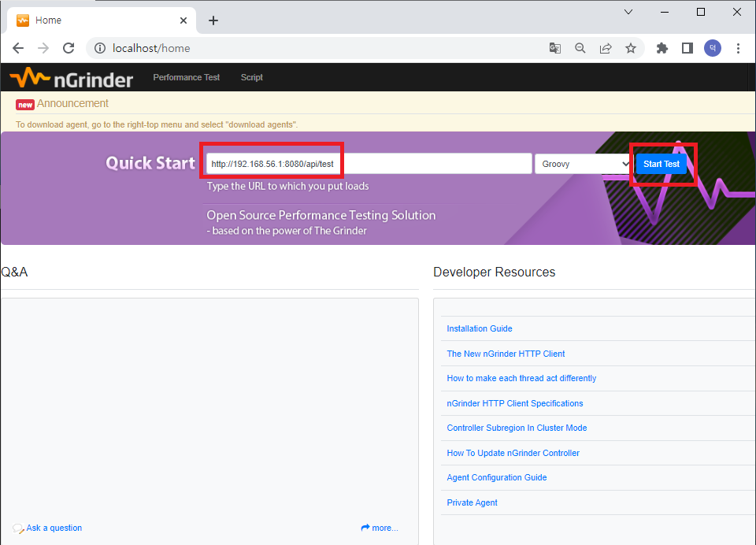Open nGrinder HTTP Client Specifications link

click(514, 403)
